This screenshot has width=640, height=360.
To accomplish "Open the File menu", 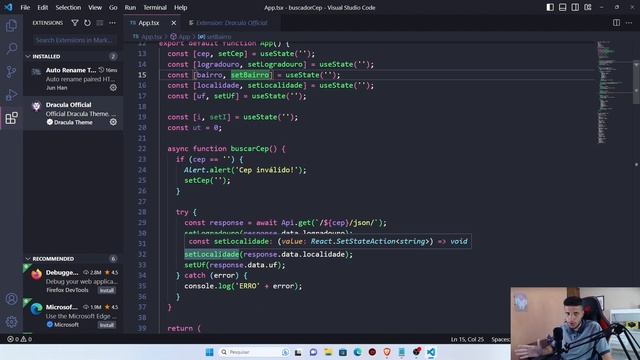I will click(25, 7).
